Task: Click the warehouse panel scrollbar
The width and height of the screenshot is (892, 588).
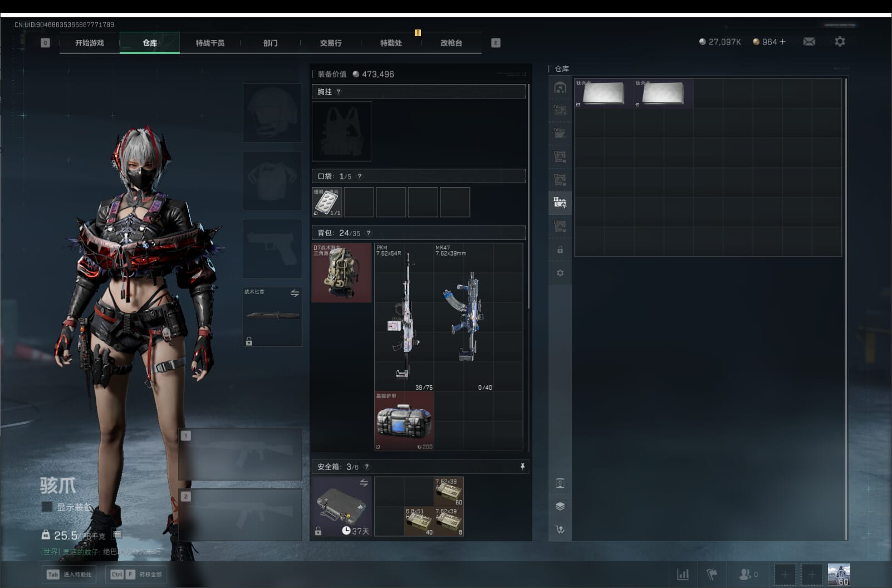Action: 846,308
